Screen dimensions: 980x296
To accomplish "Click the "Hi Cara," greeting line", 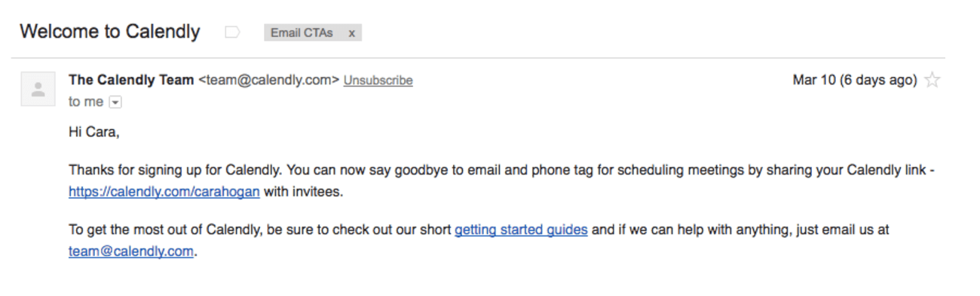I will pos(94,132).
